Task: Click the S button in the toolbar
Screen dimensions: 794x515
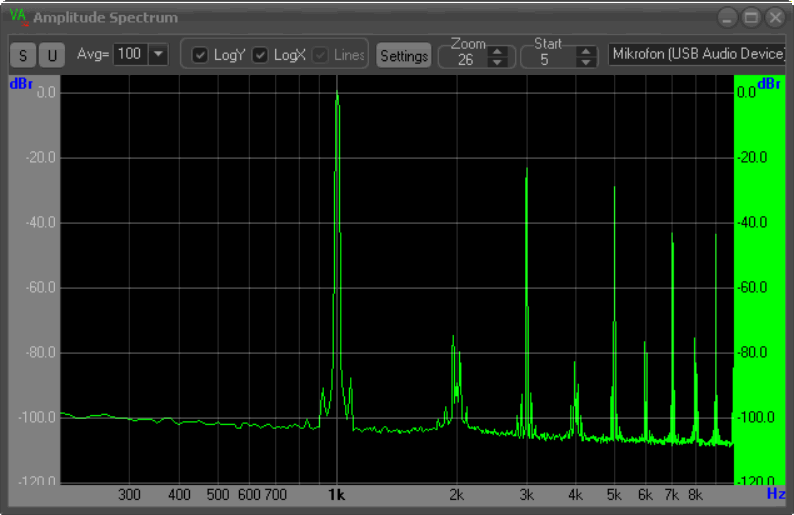Action: click(23, 55)
